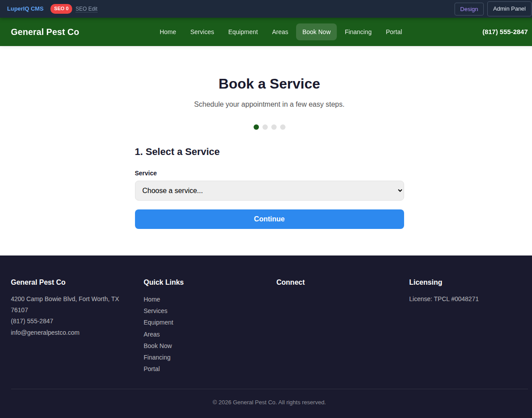Click the third step indicator dot
The height and width of the screenshot is (418, 532).
(x=274, y=127)
